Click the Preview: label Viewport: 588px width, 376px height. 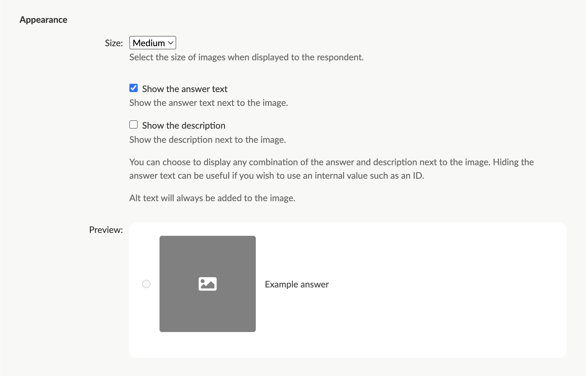pos(106,230)
